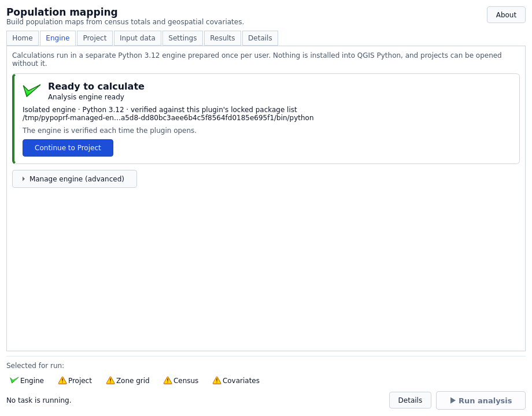Click the About button
This screenshot has height=416, width=532.
coord(506,15)
